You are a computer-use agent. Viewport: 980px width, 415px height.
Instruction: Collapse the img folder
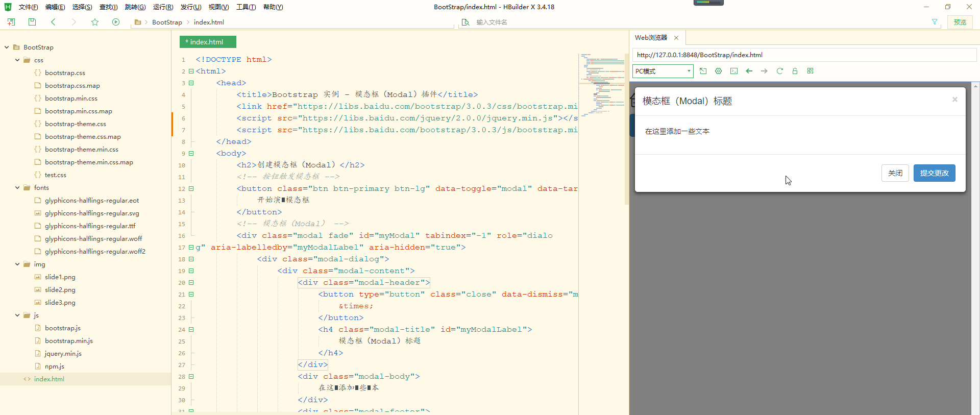(x=17, y=264)
